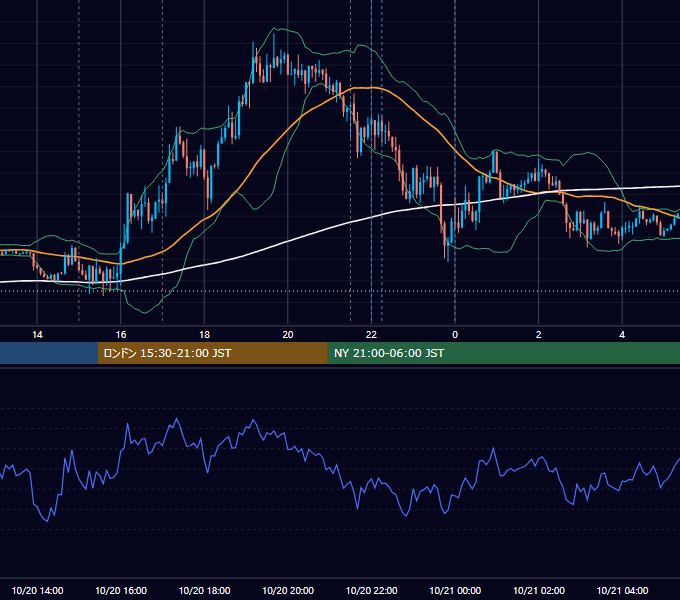The image size is (680, 600).
Task: Click the hour label 18 on the axis
Action: (204, 334)
